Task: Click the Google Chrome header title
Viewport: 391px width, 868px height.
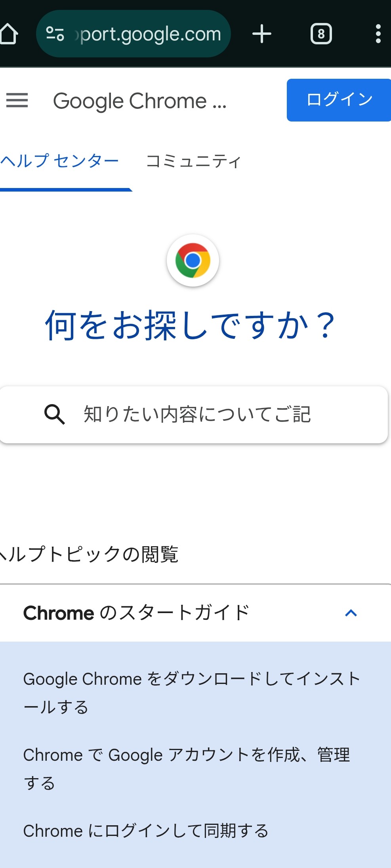Action: [139, 101]
